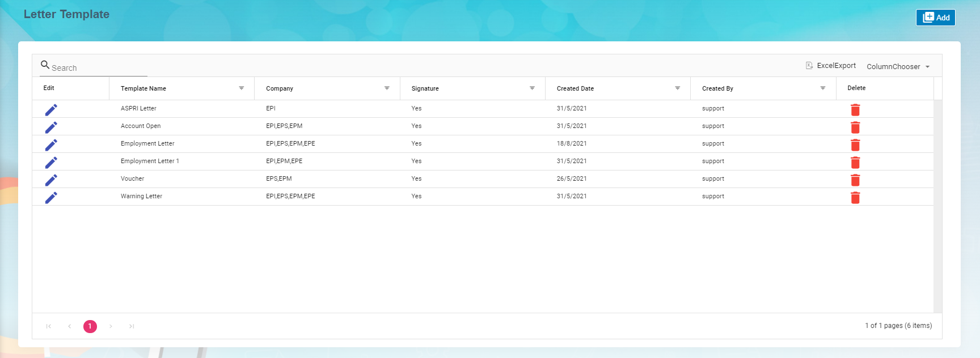
Task: Open the Signature column filter
Action: pos(532,88)
